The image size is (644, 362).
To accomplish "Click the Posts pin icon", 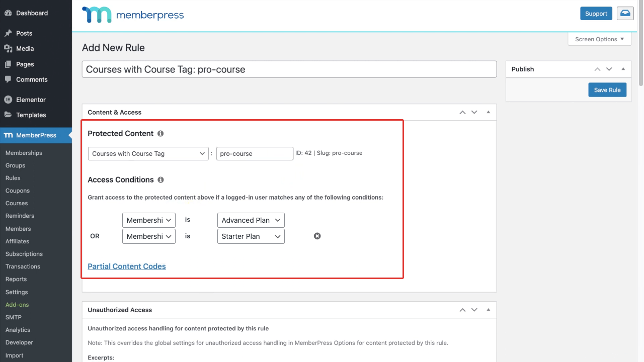I will (8, 33).
